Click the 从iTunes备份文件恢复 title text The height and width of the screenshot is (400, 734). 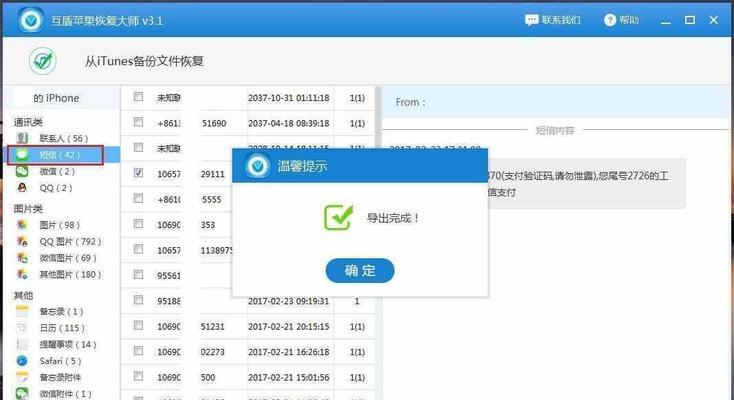(144, 61)
